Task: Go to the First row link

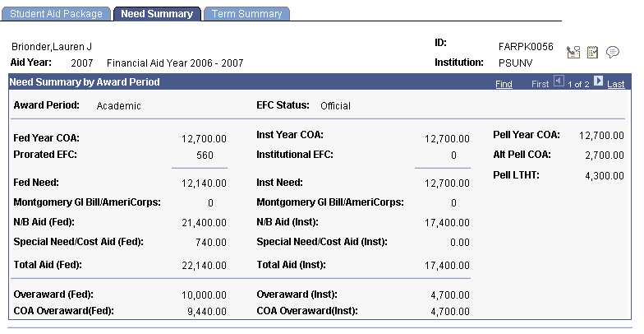Action: pyautogui.click(x=540, y=84)
